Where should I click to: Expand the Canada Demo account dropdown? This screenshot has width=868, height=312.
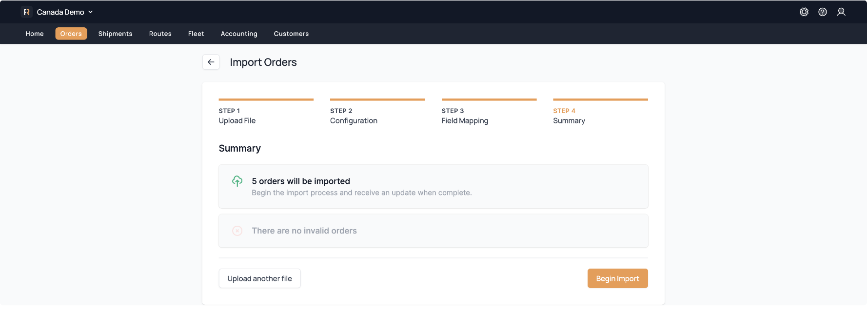pos(64,12)
